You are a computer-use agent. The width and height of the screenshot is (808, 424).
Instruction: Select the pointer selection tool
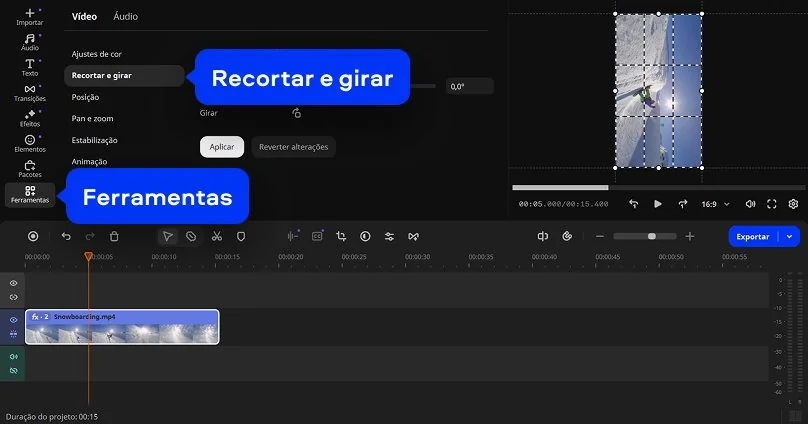tap(167, 236)
